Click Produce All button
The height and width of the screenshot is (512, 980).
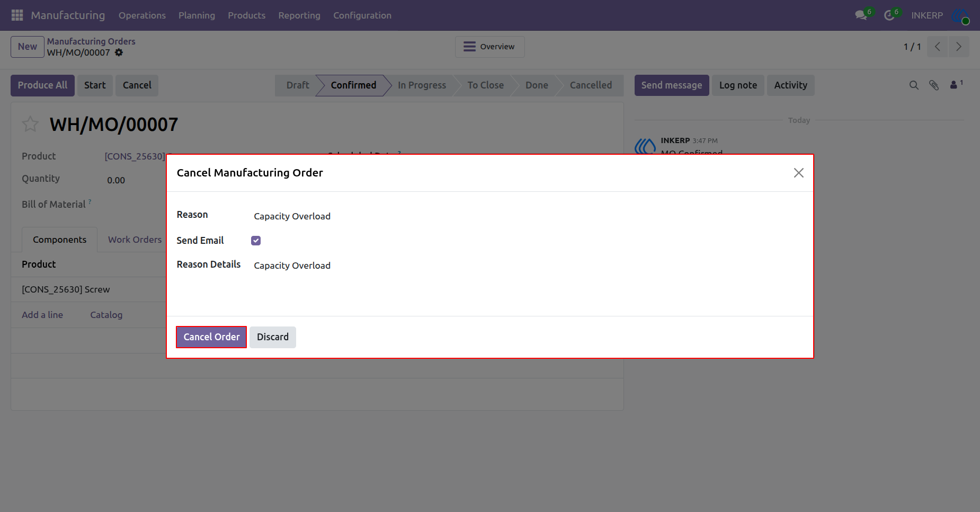coord(42,85)
